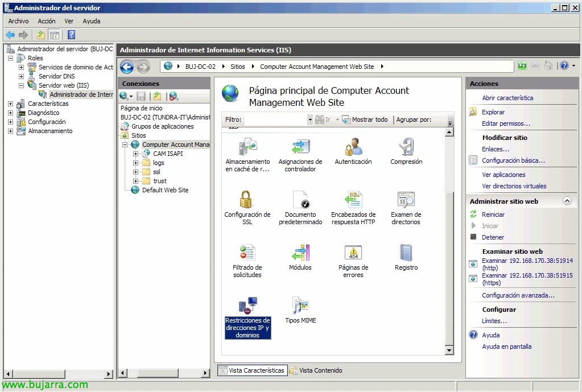This screenshot has width=582, height=392.
Task: Open the Acción menu
Action: point(47,21)
